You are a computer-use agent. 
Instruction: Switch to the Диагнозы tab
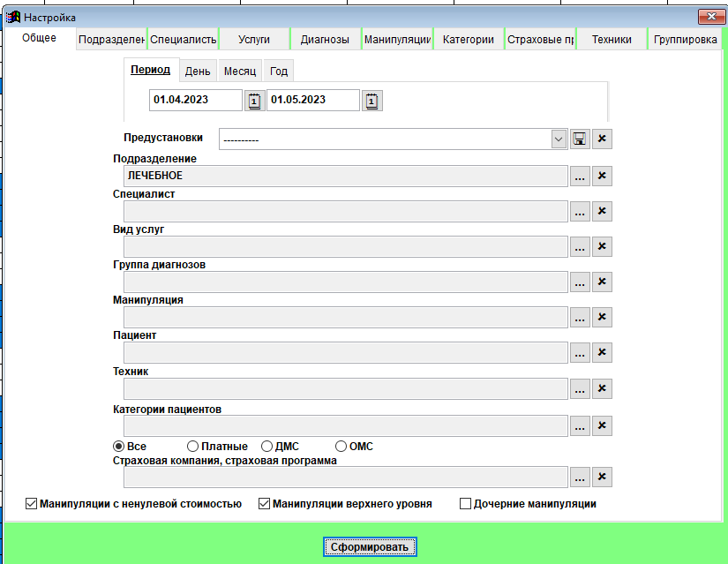(324, 40)
